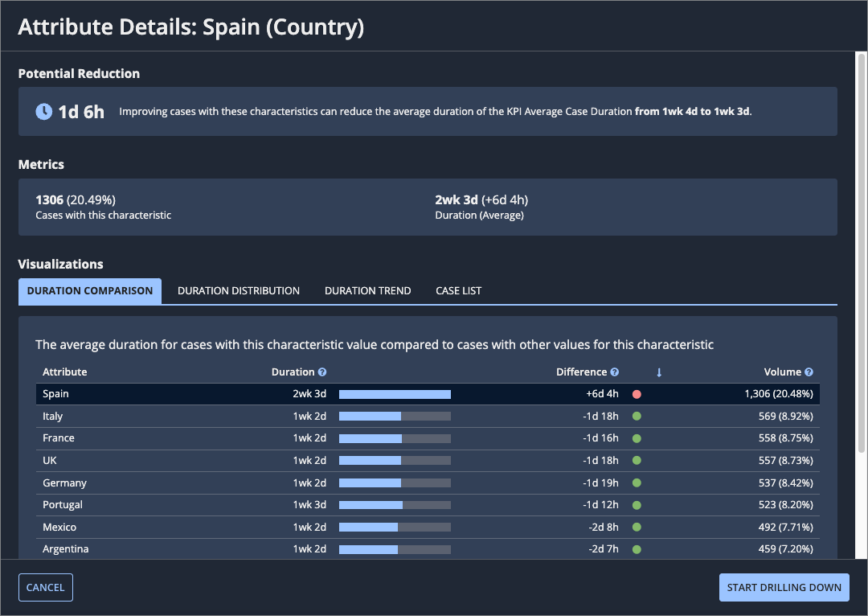Click the Spain duration bar
868x616 pixels.
(395, 394)
